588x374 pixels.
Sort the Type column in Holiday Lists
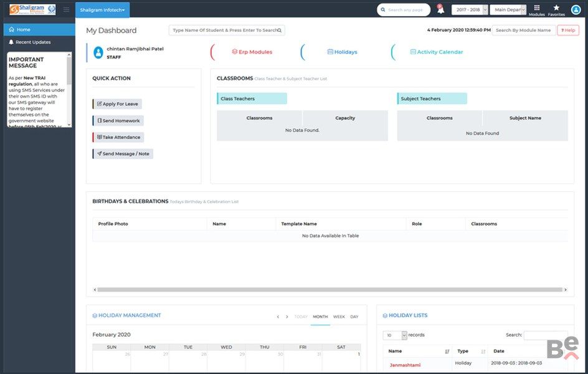pyautogui.click(x=483, y=352)
